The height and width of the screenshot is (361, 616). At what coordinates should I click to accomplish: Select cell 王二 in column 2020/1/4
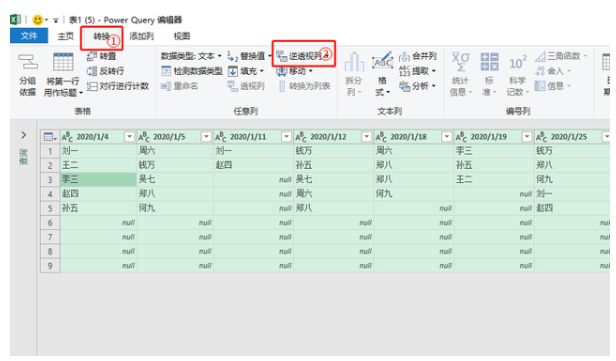point(98,165)
